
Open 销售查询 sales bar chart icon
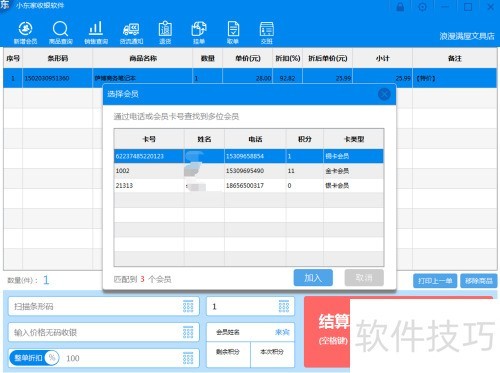(96, 33)
